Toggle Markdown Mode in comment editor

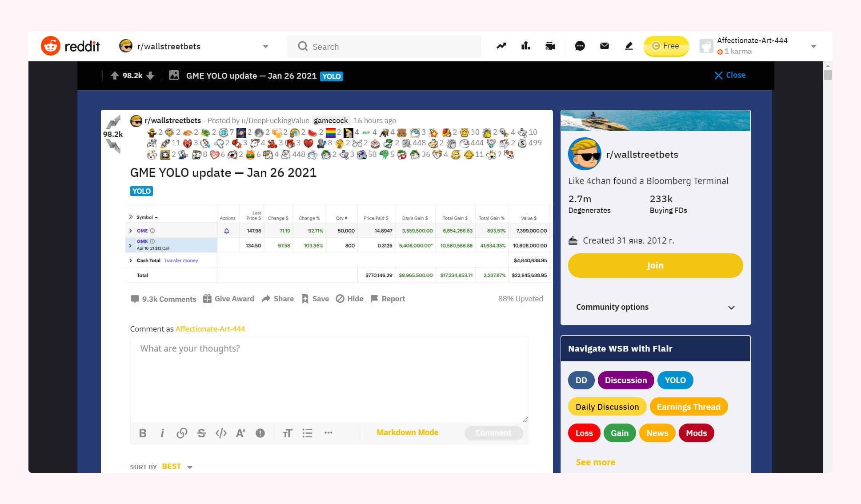(407, 432)
